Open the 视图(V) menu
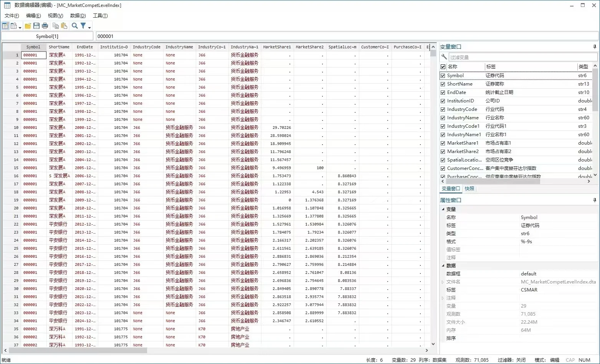This screenshot has height=364, width=600. (x=55, y=16)
